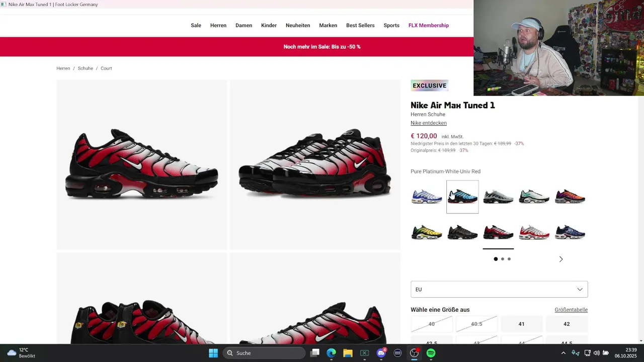Image resolution: width=644 pixels, height=362 pixels.
Task: Select the second carousel page dot
Action: tap(503, 259)
